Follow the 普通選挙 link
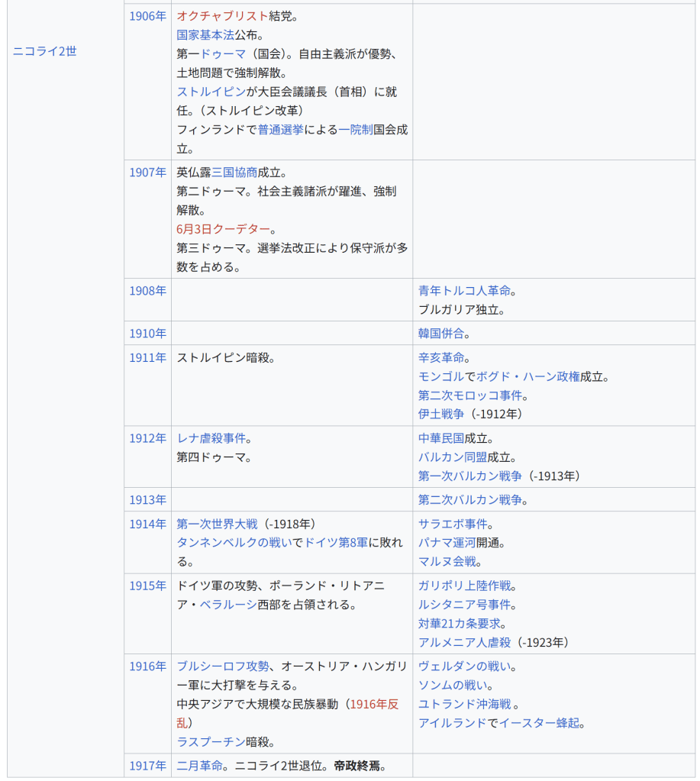 point(280,130)
